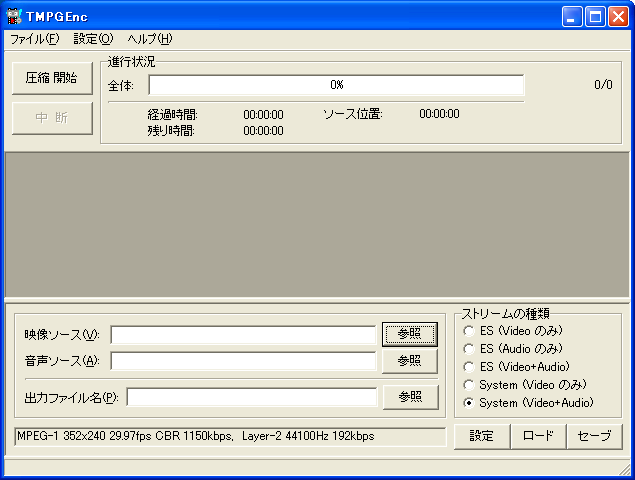Open the ファイル(F) menu

35,39
